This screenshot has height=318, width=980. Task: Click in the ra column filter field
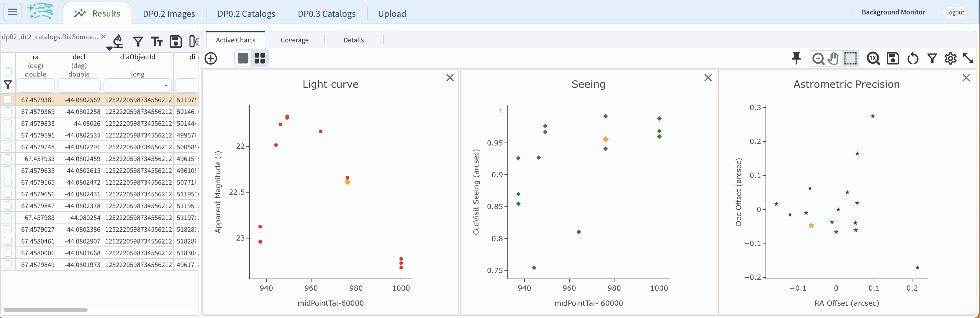35,85
